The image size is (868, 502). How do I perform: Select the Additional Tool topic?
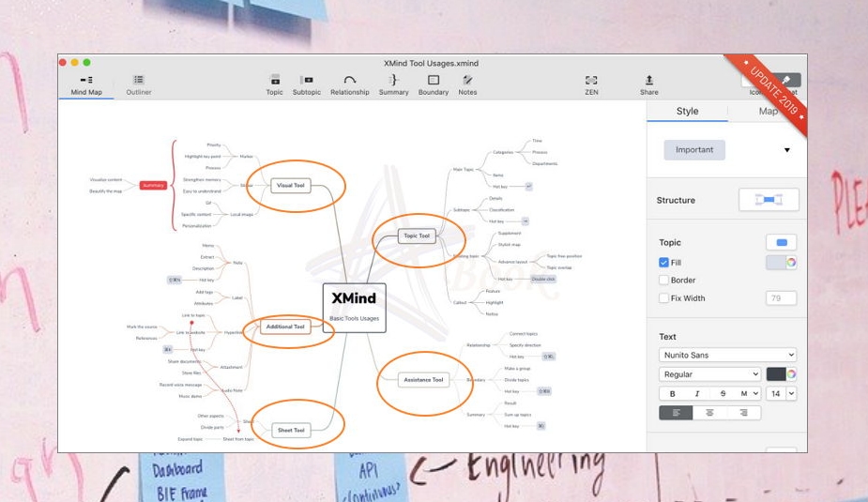tap(285, 327)
